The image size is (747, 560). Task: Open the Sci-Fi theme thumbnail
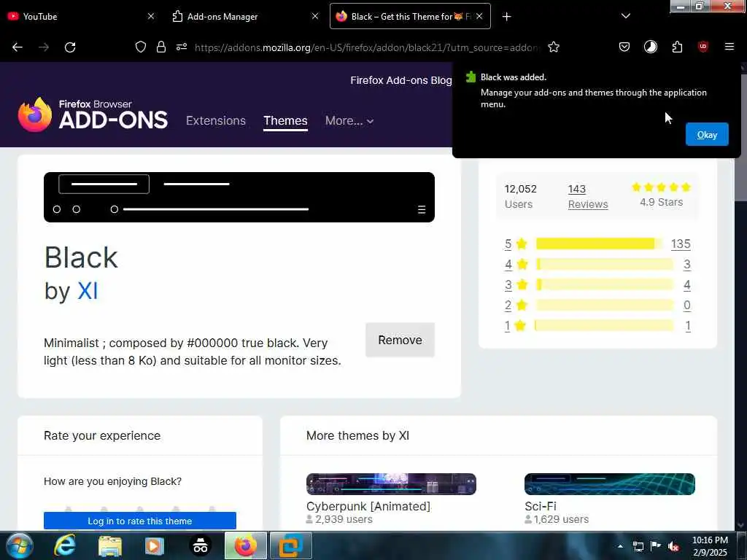point(609,484)
